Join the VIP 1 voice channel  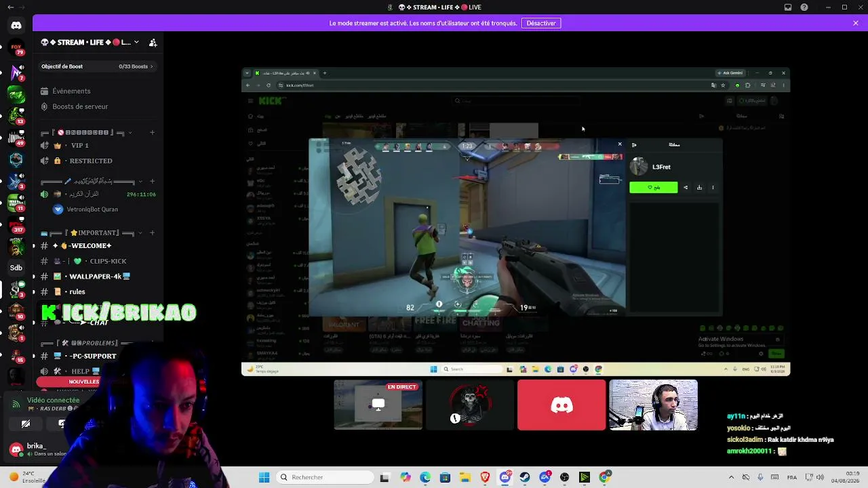[x=98, y=145]
